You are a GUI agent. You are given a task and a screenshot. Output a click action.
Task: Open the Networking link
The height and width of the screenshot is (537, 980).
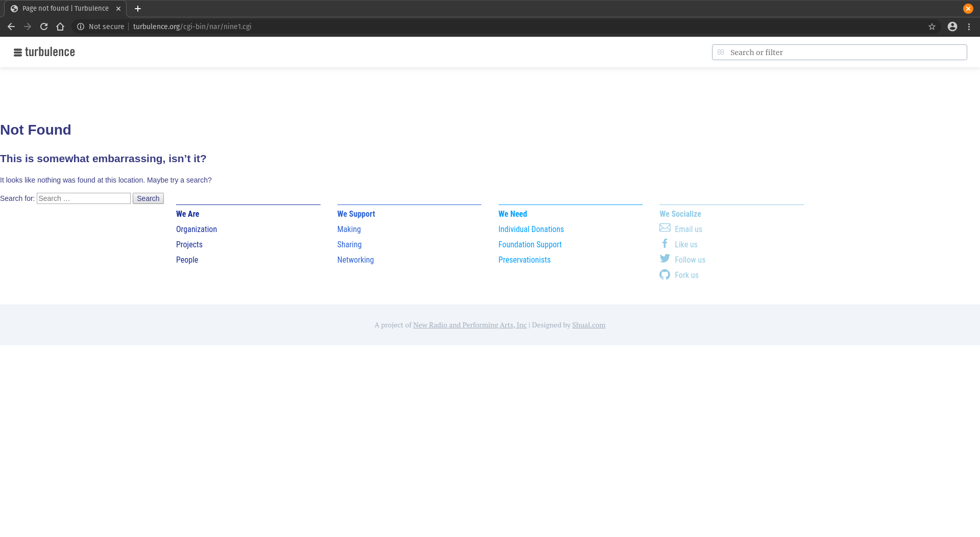click(356, 260)
